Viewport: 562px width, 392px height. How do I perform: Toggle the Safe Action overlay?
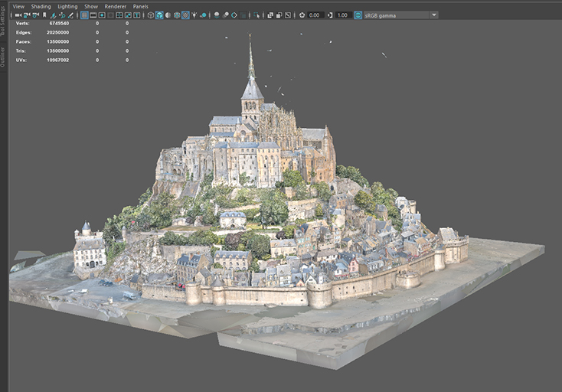tap(128, 15)
